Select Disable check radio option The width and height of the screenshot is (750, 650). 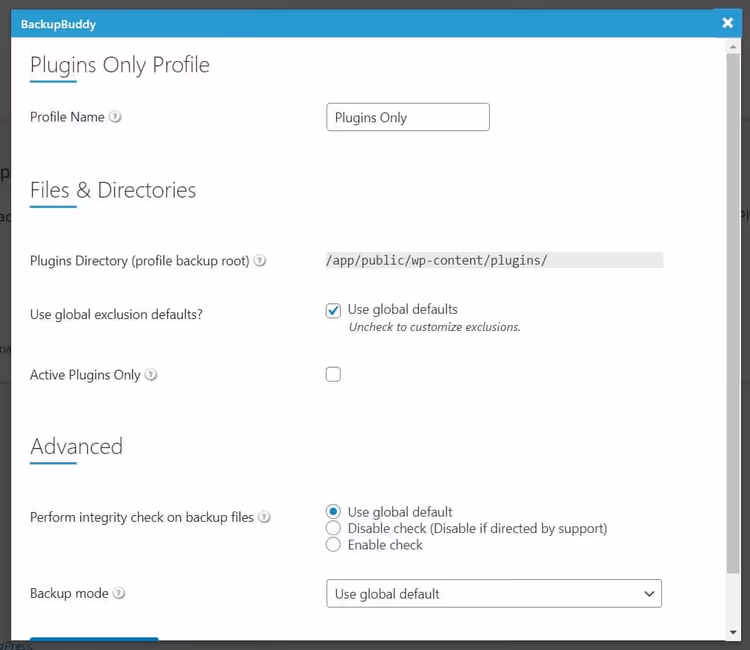pyautogui.click(x=333, y=528)
